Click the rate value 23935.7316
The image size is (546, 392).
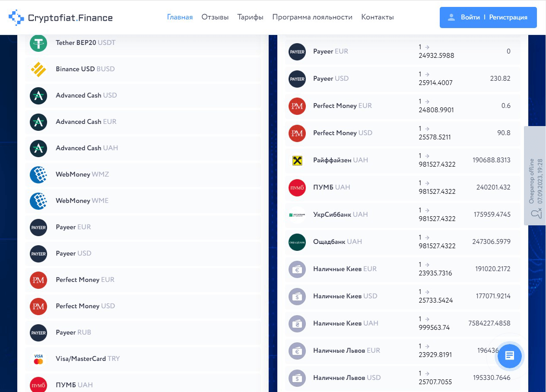pos(435,273)
